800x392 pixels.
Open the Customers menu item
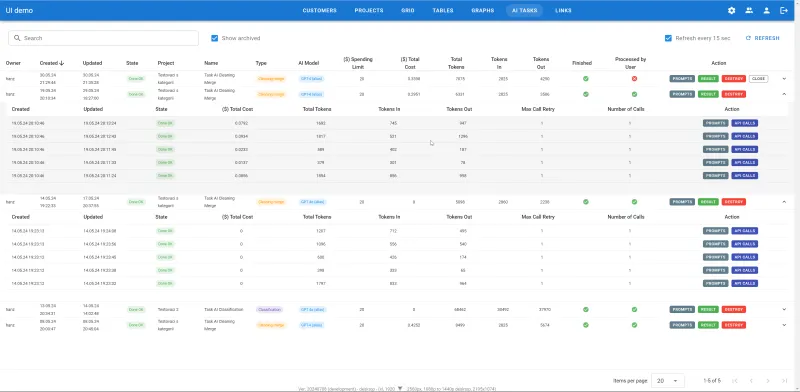319,10
